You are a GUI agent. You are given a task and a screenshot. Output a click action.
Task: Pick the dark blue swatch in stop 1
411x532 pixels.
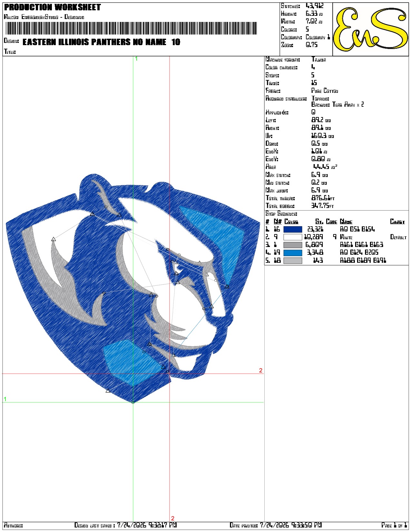(x=293, y=229)
